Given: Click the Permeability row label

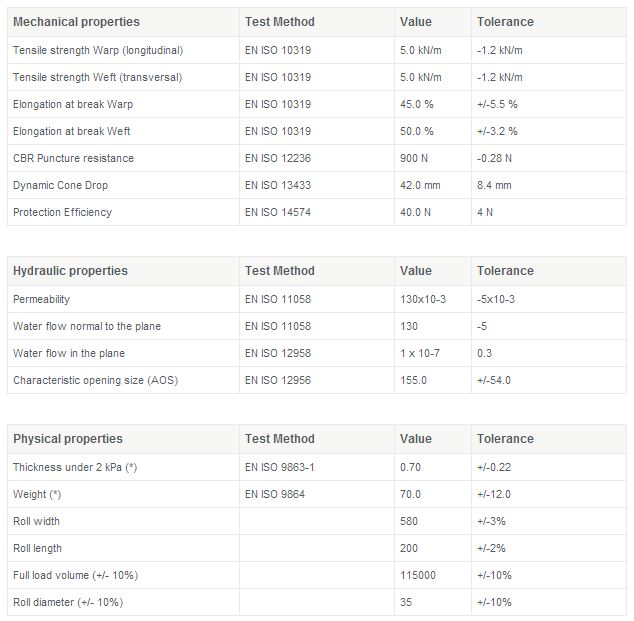Looking at the screenshot, I should [x=41, y=299].
